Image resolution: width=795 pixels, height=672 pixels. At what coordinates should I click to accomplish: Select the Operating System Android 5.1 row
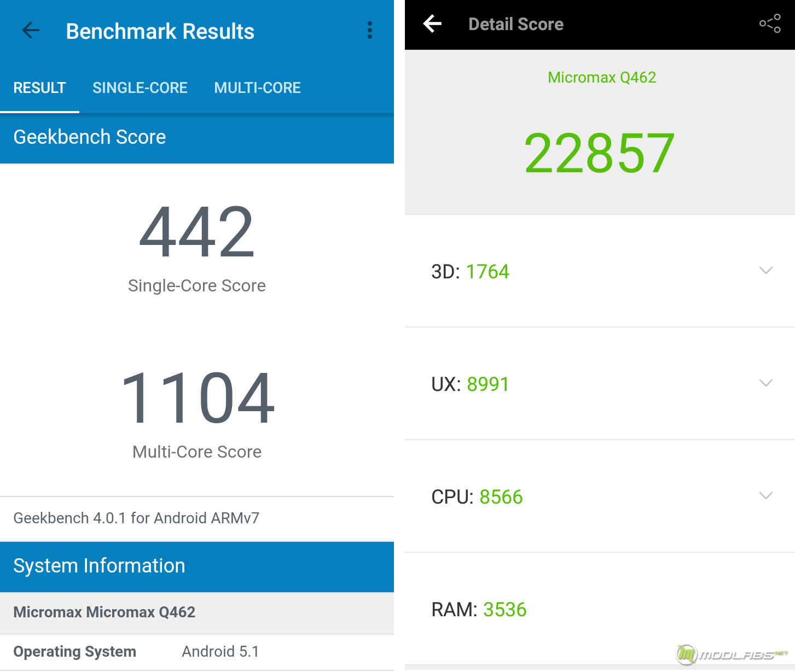click(197, 652)
